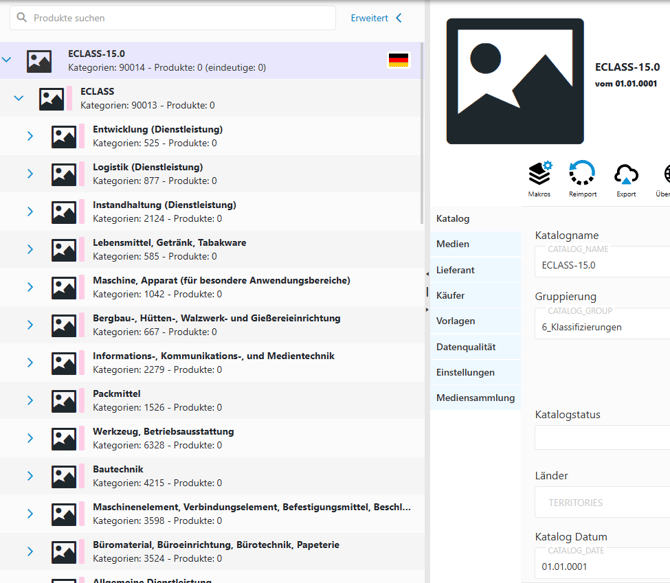
Task: Expand Informations-, Kommunikations- category
Action: click(x=30, y=362)
